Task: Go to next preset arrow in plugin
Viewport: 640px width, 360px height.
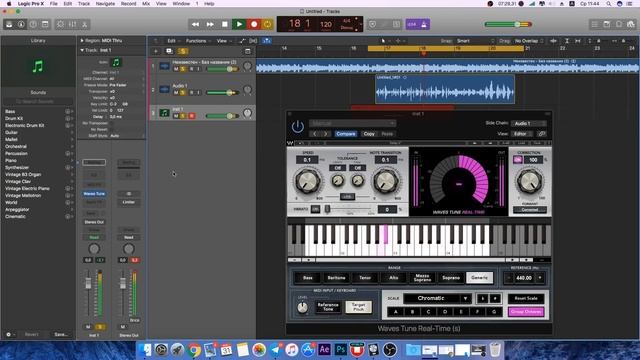Action: point(326,133)
